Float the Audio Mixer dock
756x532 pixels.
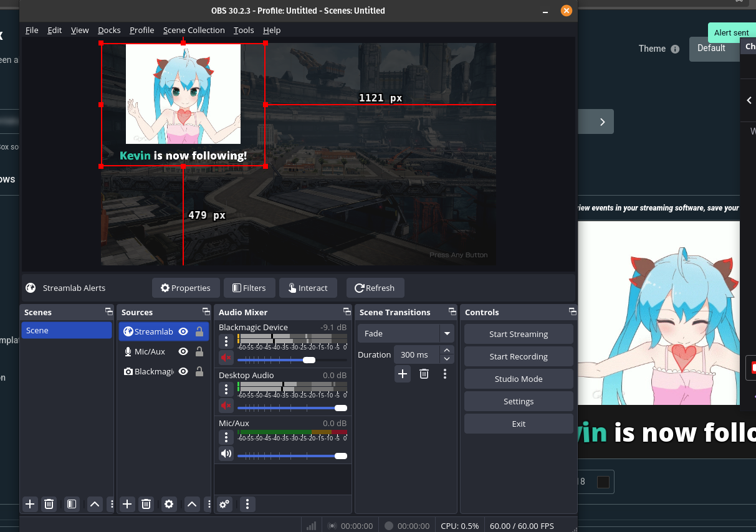coord(347,312)
